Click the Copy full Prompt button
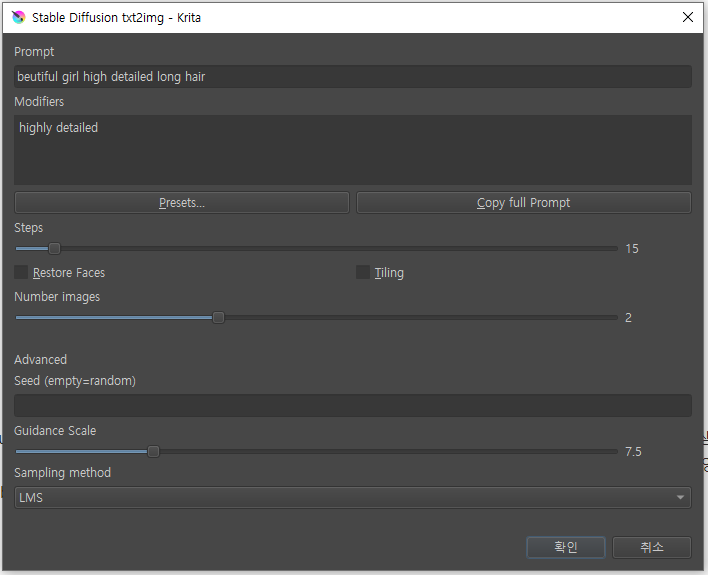This screenshot has height=575, width=708. coord(524,202)
